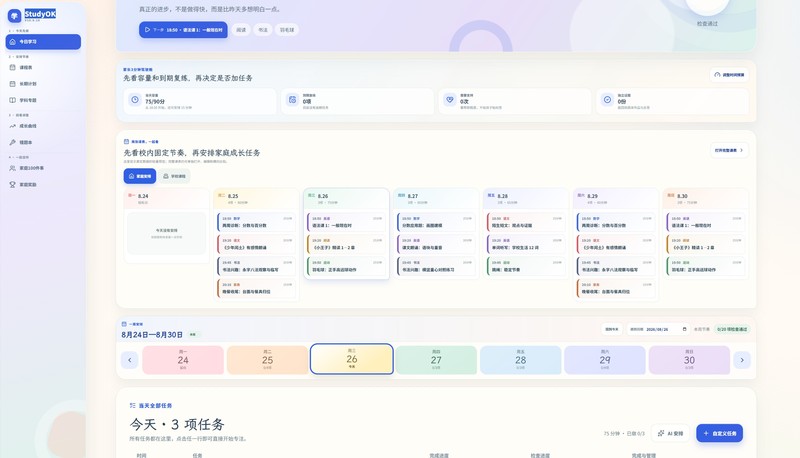
Task: Open the 羽毛球 card under 8.26
Action: click(x=346, y=266)
